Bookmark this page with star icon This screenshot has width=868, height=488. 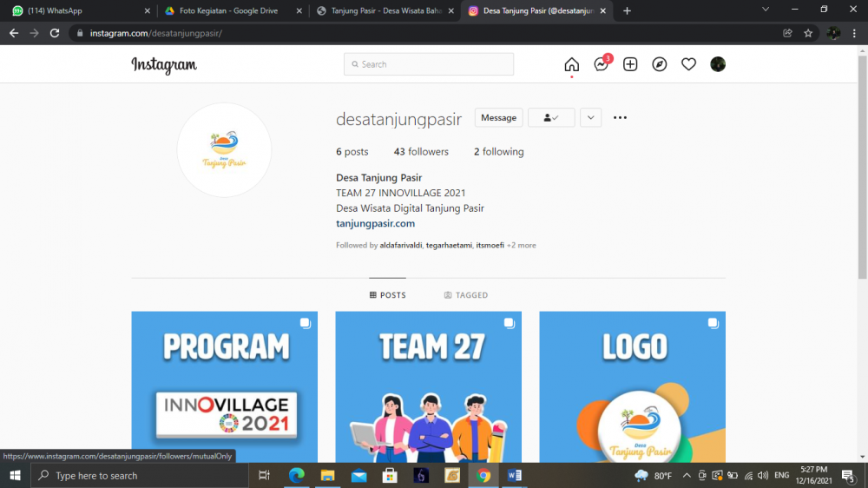[x=808, y=33]
